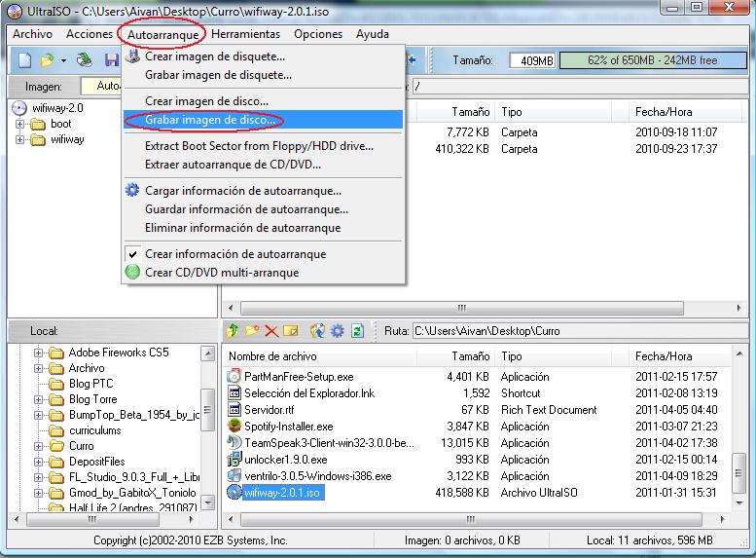This screenshot has height=558, width=756.
Task: Expand the Gmod_by_GabitoX_Toniolo folder
Action: point(38,493)
